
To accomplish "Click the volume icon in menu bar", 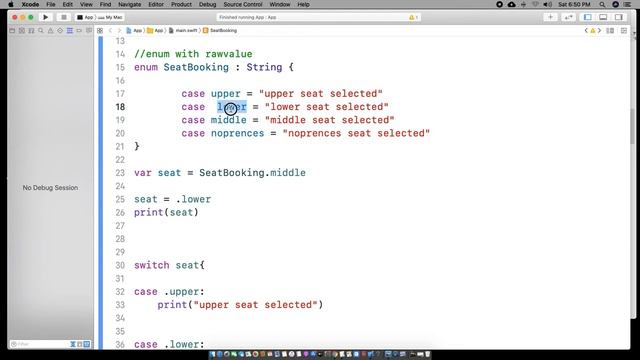I will (x=548, y=4).
